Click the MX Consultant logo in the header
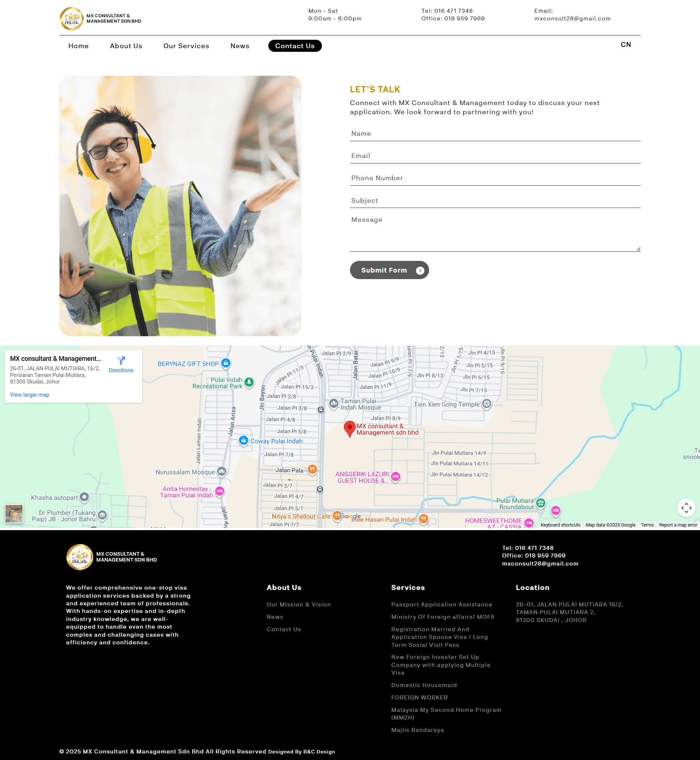This screenshot has width=700, height=760. tap(72, 18)
